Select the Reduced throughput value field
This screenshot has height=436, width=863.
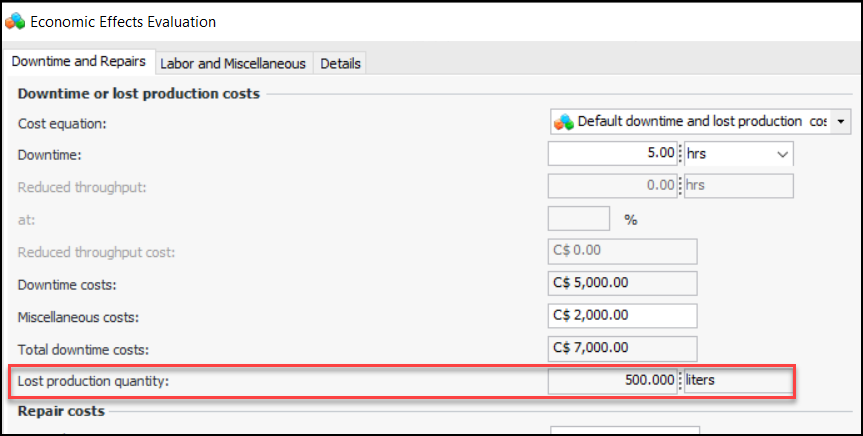pos(613,186)
